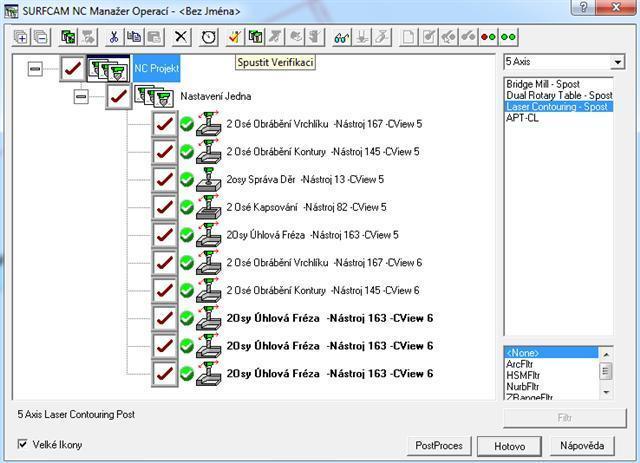Click the blank page toolbar icon

[408, 38]
